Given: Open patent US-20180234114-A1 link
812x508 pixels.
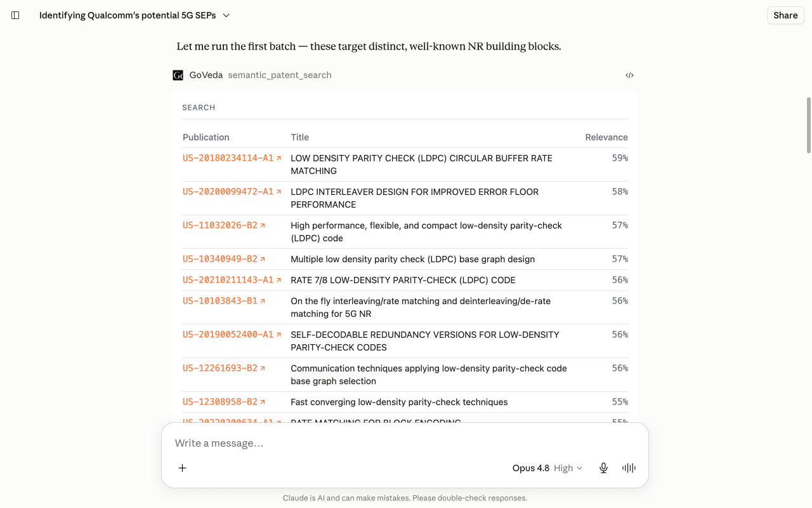Looking at the screenshot, I should (228, 158).
